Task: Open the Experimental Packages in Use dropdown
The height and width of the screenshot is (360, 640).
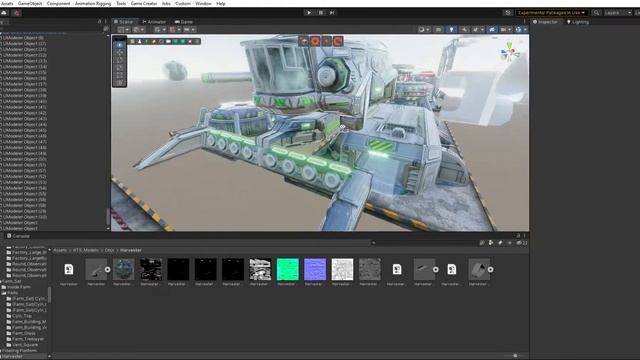Action: [x=551, y=13]
